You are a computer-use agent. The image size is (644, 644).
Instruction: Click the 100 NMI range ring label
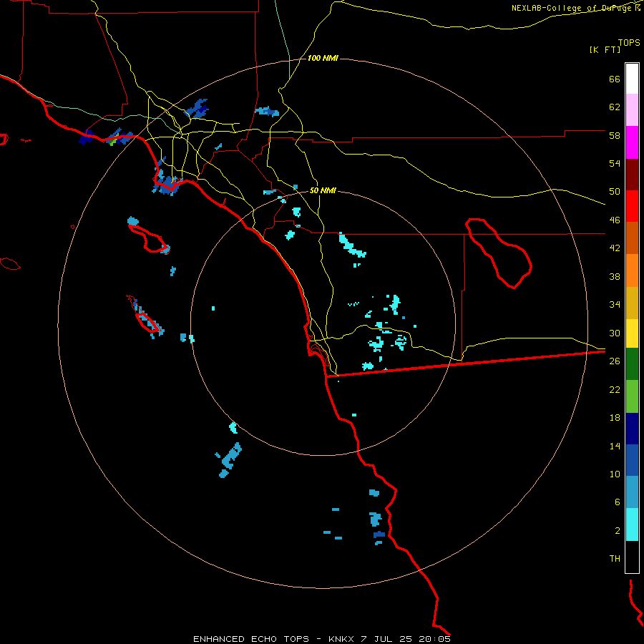coord(323,59)
